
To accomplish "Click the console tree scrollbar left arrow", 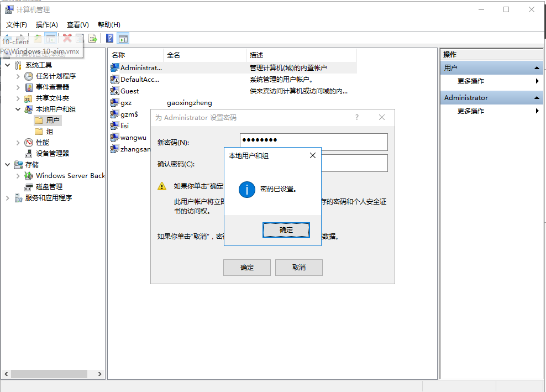I will pos(6,374).
